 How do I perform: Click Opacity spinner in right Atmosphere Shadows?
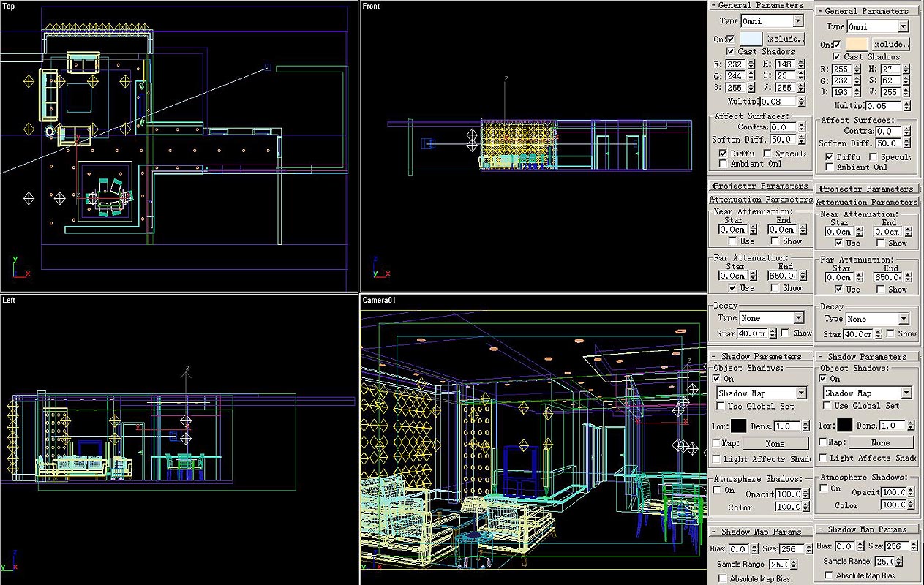(x=911, y=492)
